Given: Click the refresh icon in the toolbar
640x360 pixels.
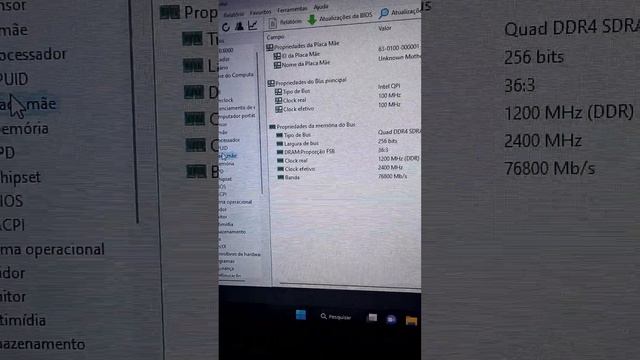Looking at the screenshot, I should (226, 27).
